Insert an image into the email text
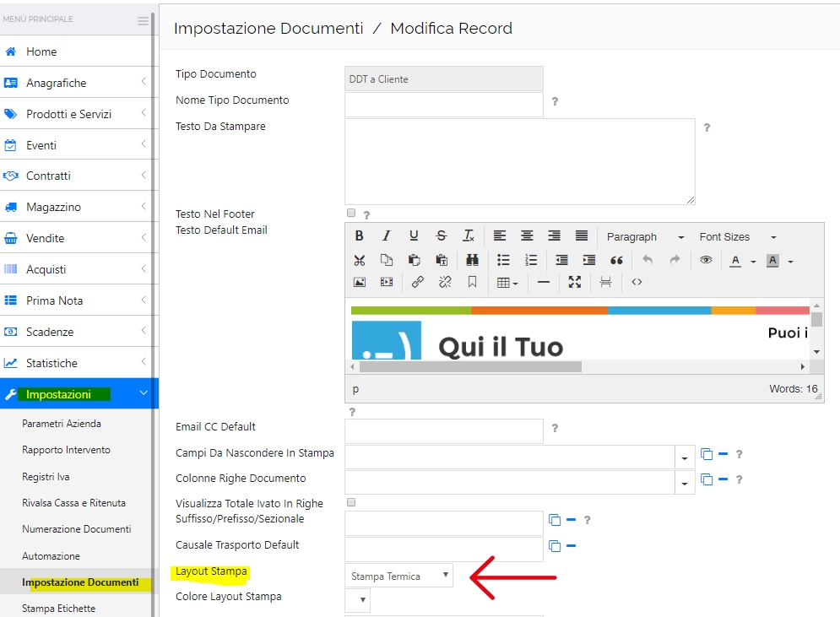This screenshot has height=617, width=840. 359,282
